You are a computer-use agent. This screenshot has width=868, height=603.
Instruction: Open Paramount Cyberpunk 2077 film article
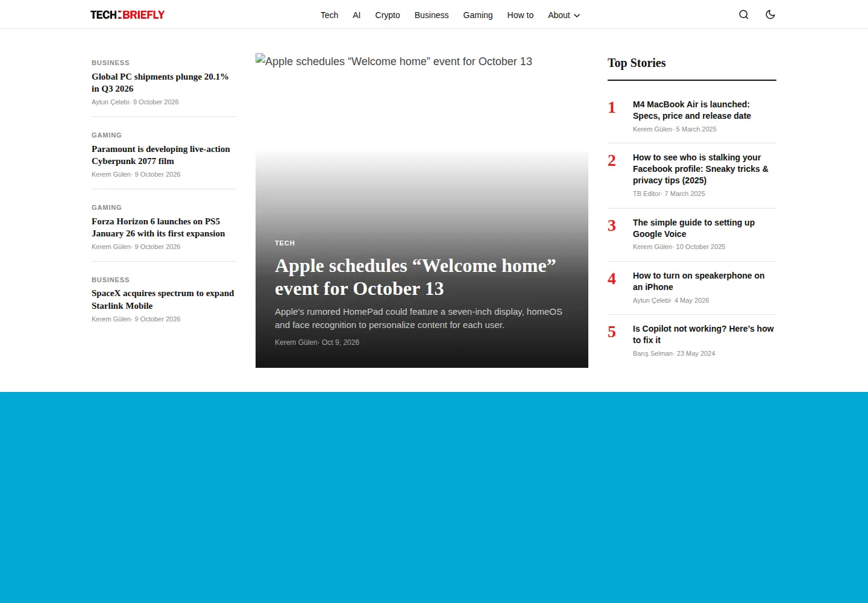tap(161, 155)
